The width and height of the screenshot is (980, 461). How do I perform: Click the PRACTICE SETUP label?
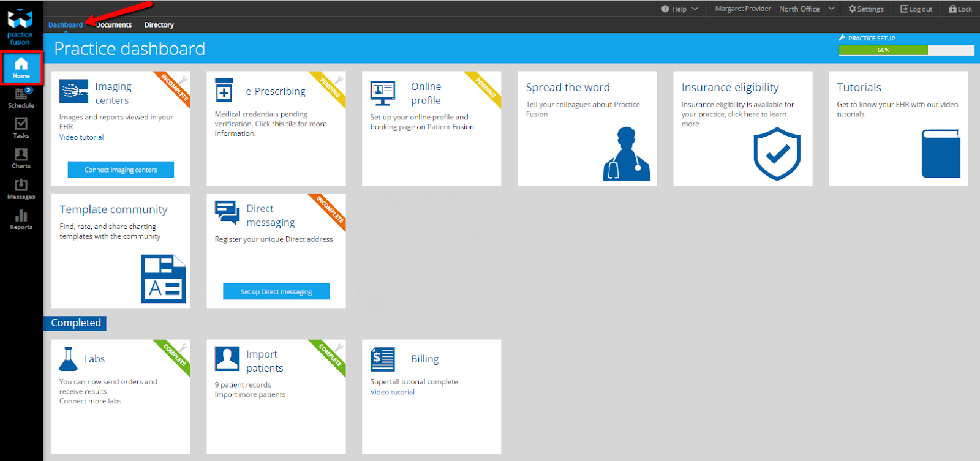click(x=872, y=38)
